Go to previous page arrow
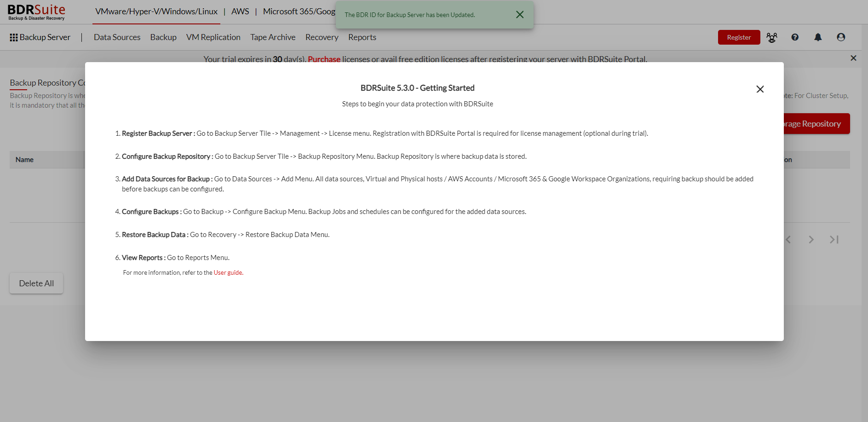 pos(788,240)
